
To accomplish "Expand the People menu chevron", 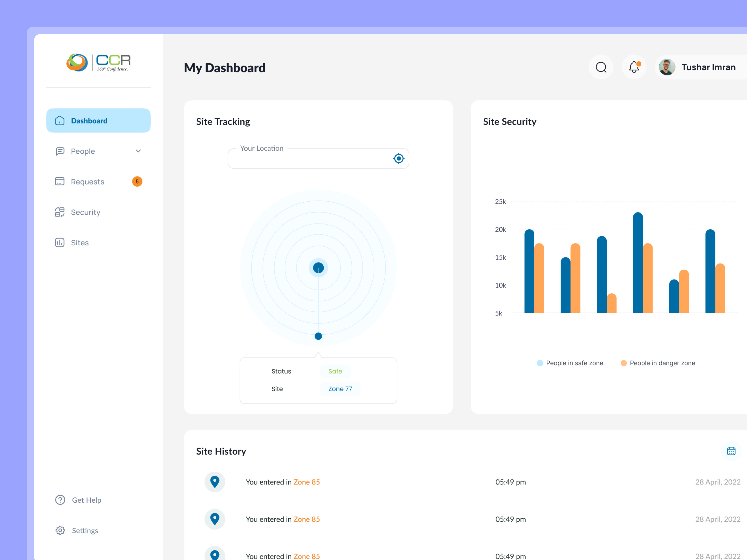I will coord(138,151).
